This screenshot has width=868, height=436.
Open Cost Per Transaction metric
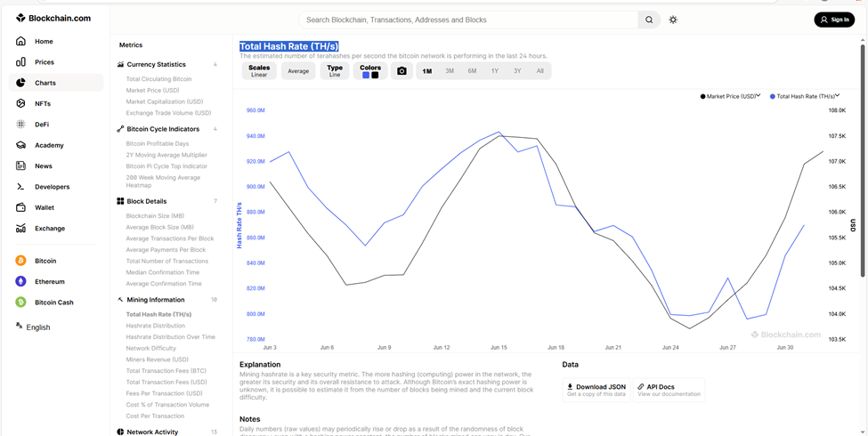click(x=155, y=416)
